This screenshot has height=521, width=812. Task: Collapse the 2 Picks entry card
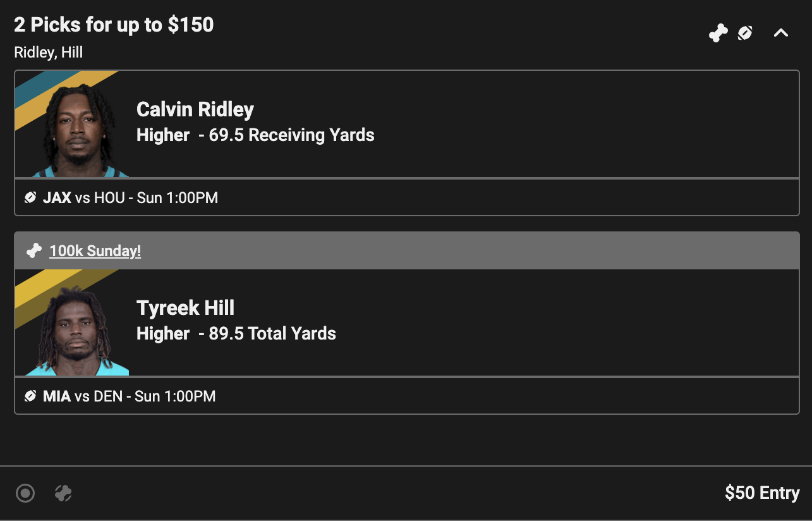click(x=781, y=33)
